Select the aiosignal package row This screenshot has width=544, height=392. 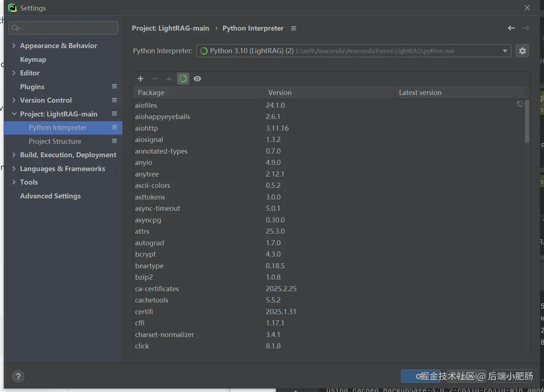[x=329, y=139]
